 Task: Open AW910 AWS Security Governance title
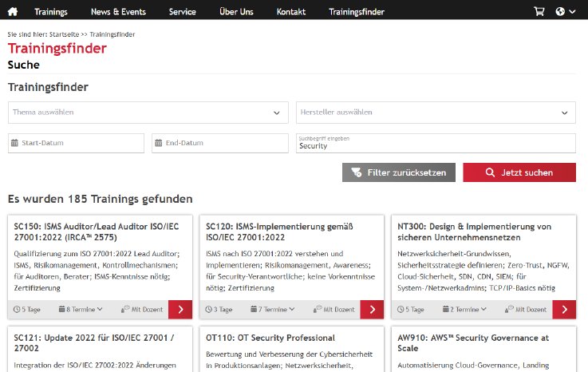(x=473, y=342)
